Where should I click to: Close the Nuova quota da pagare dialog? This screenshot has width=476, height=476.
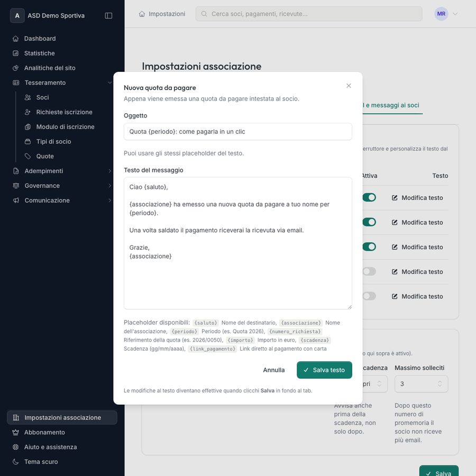coord(349,86)
